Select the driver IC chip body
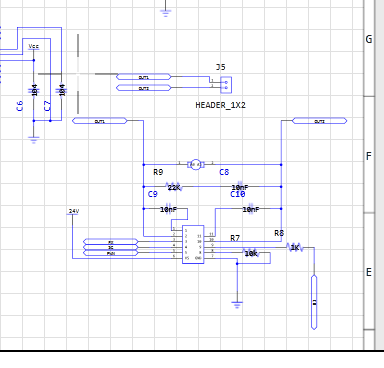The image size is (384, 368). coord(193,245)
